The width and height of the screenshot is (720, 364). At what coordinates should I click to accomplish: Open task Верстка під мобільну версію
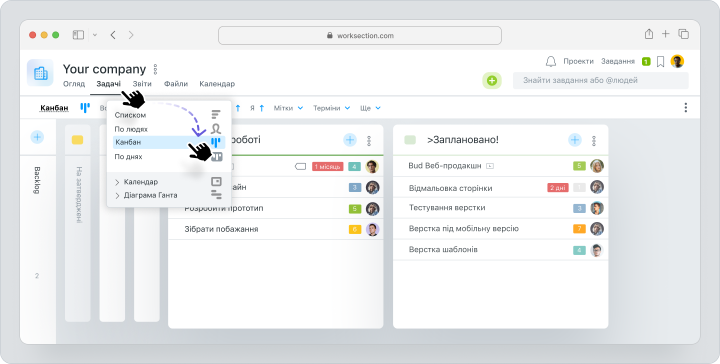click(463, 229)
